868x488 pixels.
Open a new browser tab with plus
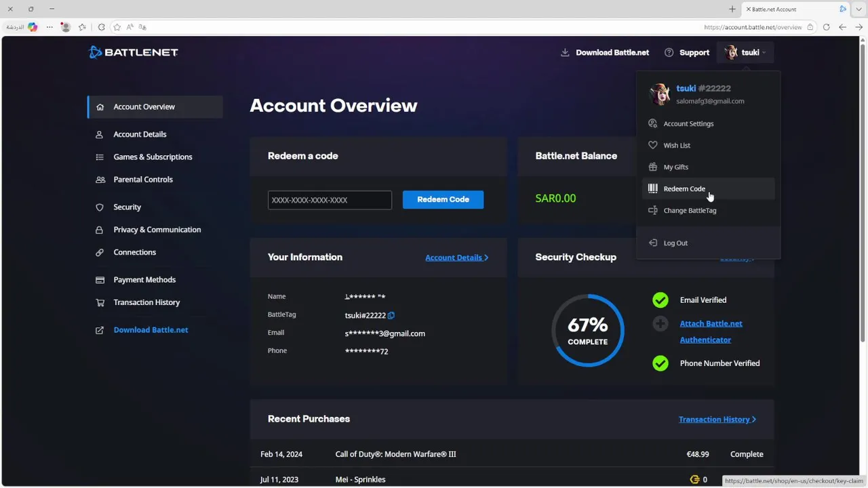coord(732,9)
